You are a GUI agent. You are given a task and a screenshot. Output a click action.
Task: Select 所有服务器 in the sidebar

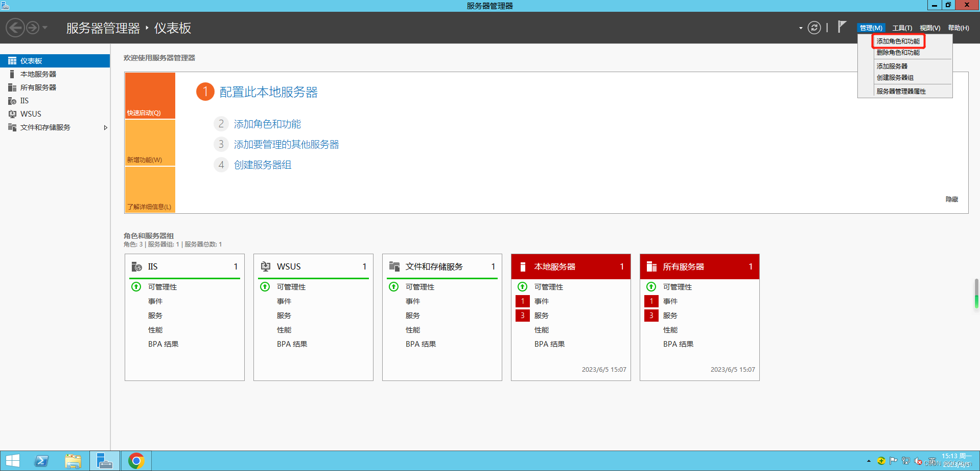(55, 87)
